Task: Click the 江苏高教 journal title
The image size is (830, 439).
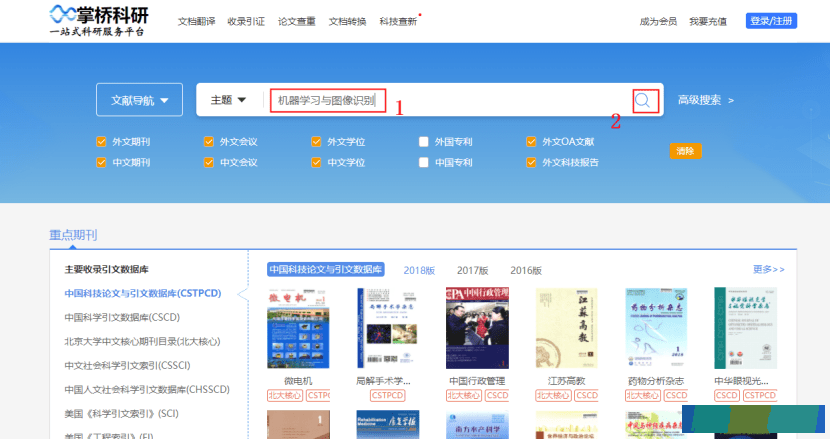Action: (x=566, y=381)
